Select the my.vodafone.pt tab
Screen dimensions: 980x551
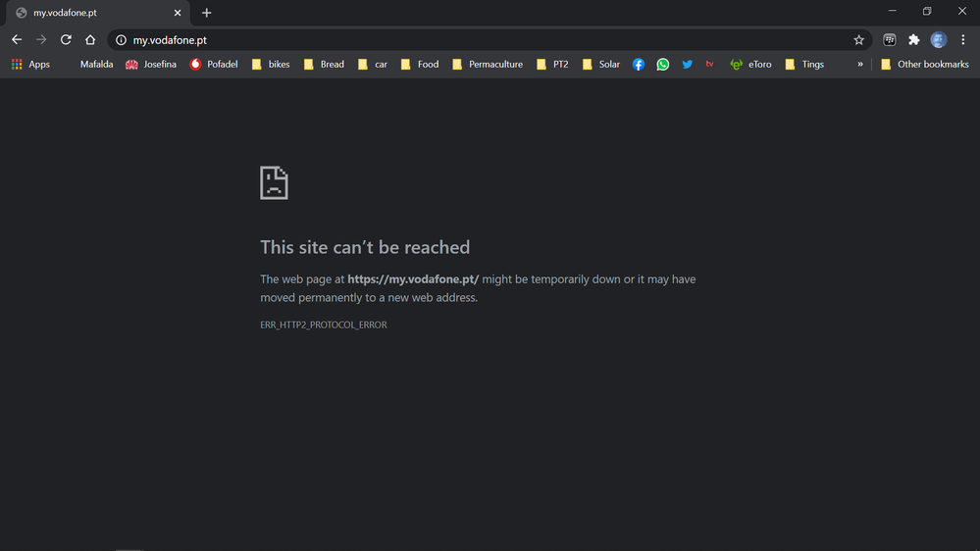[93, 13]
